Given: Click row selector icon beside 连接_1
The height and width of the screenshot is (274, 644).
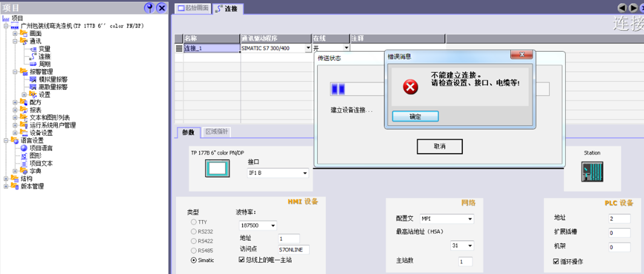Looking at the screenshot, I should pyautogui.click(x=179, y=48).
